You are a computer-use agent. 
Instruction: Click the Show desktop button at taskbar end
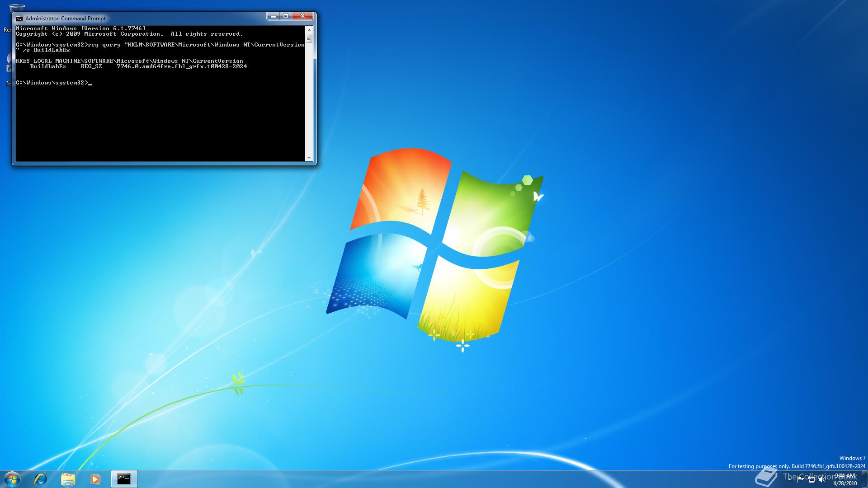pos(864,479)
